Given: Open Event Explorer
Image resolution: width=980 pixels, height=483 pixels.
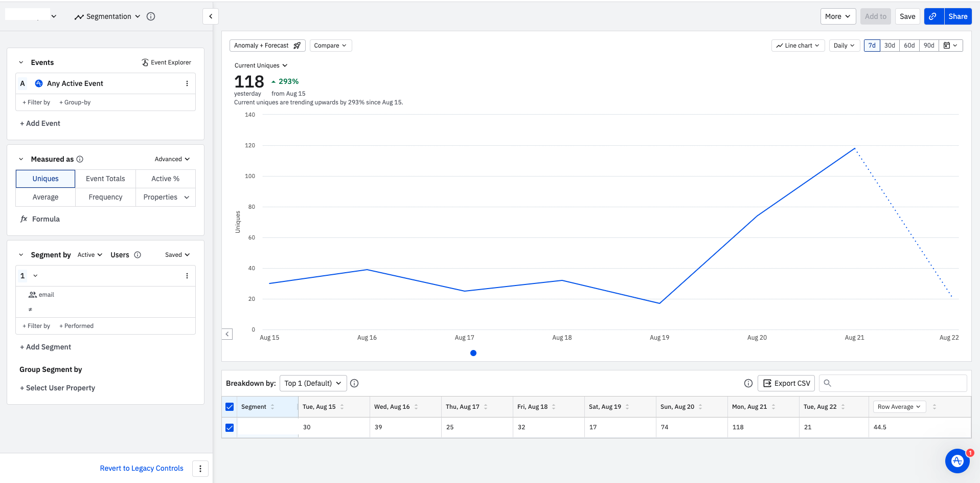Looking at the screenshot, I should pyautogui.click(x=166, y=62).
